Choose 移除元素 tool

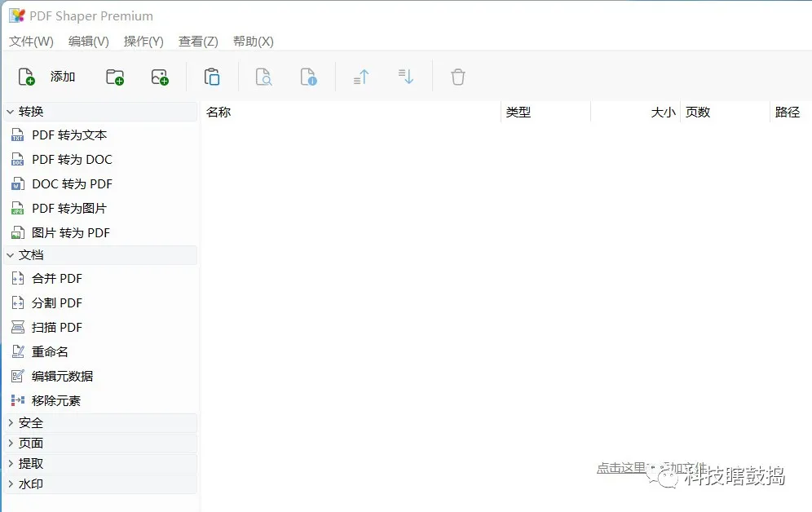pos(56,400)
